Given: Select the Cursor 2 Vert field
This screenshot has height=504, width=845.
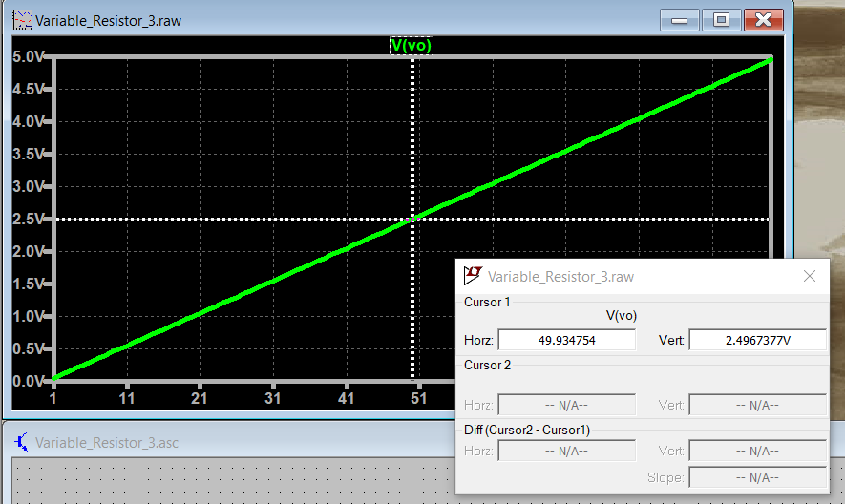Looking at the screenshot, I should click(757, 406).
